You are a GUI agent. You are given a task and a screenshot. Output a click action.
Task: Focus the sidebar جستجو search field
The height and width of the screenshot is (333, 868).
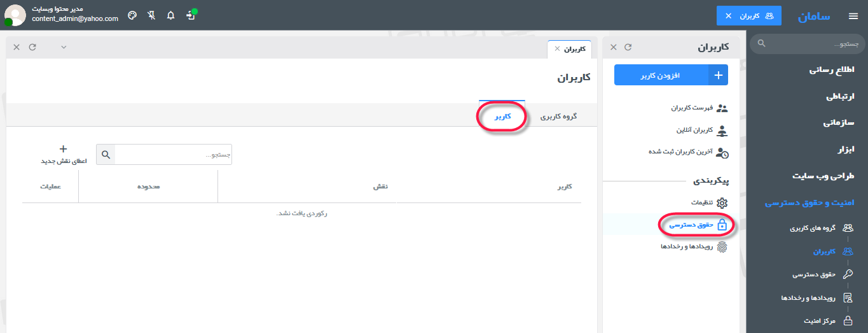807,44
